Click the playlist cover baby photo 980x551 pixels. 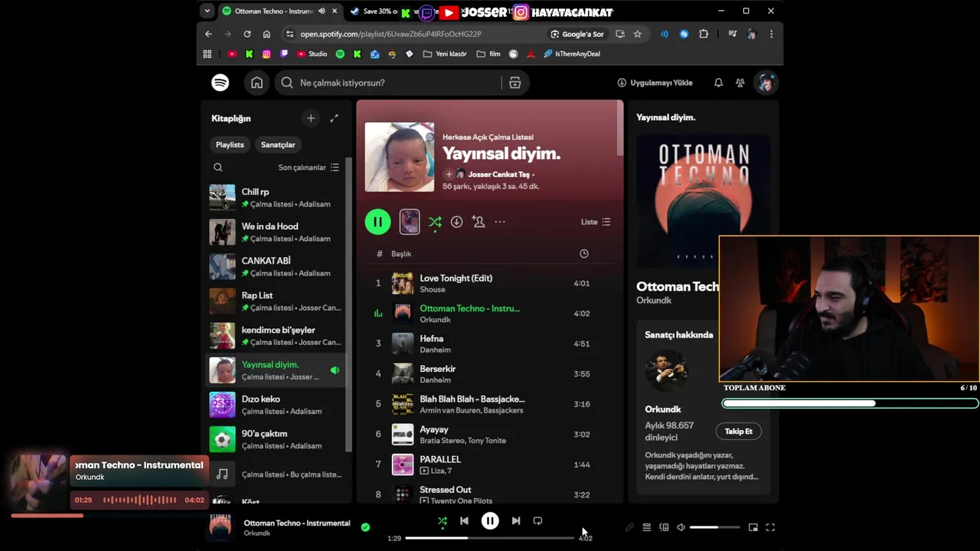400,157
